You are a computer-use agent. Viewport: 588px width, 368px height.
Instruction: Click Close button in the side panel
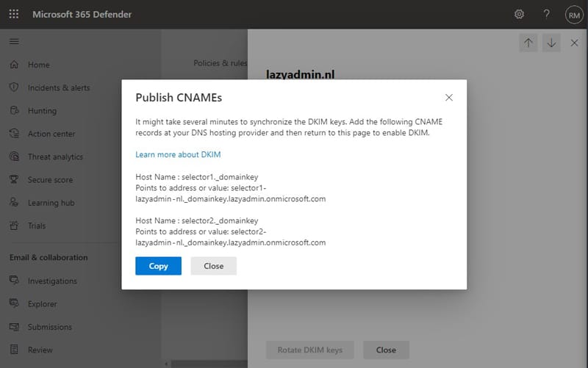tap(386, 350)
